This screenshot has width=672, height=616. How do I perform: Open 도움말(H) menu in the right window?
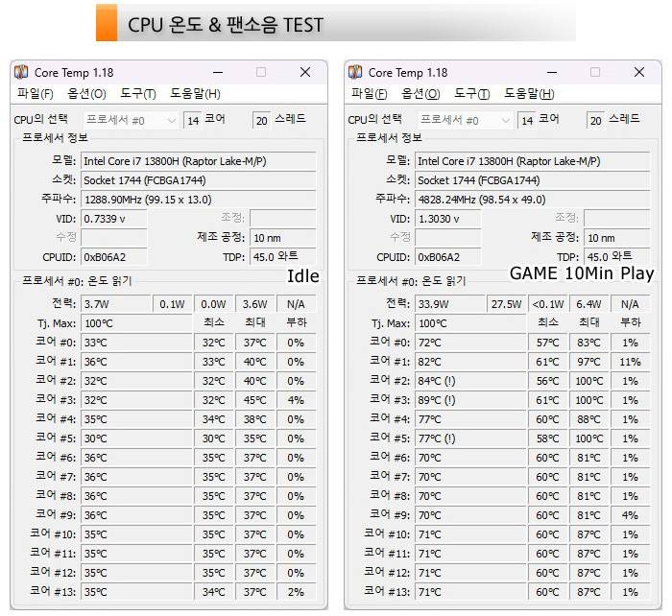coord(529,93)
